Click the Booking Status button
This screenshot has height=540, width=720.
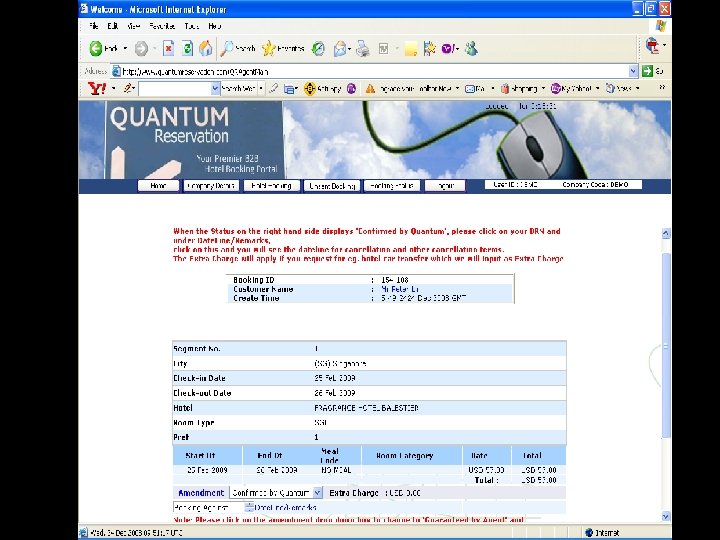tap(392, 186)
